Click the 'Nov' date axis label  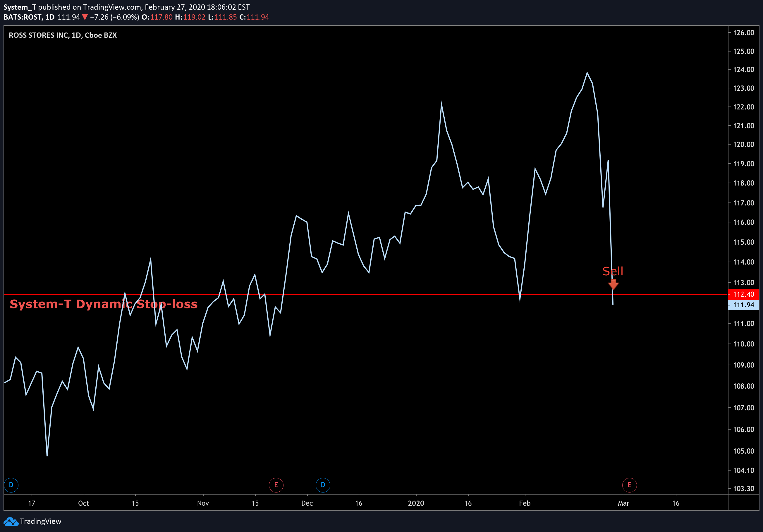(x=203, y=503)
